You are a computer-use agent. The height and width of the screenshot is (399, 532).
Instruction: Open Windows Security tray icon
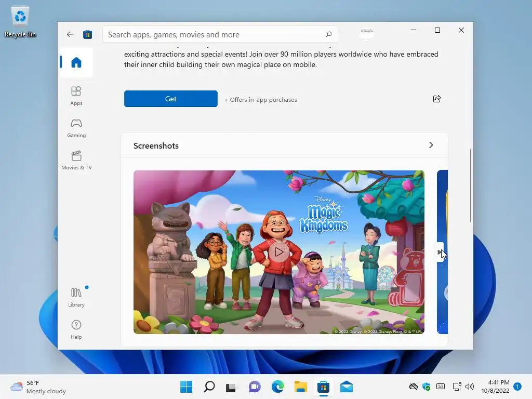427,387
